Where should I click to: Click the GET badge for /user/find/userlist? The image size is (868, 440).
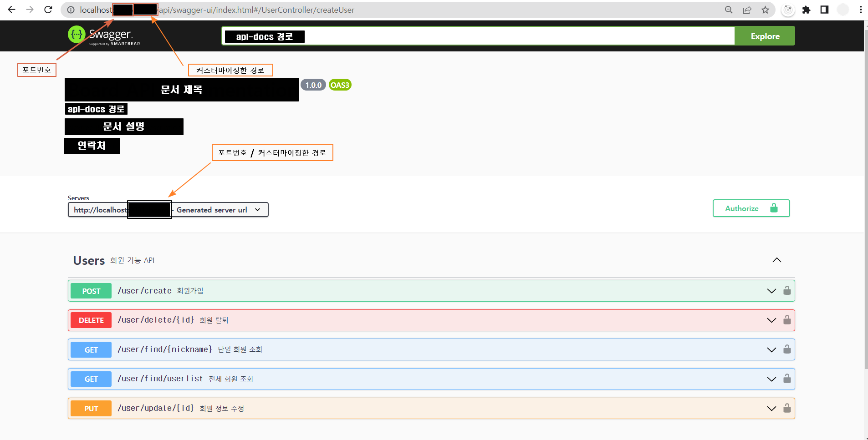pyautogui.click(x=91, y=379)
